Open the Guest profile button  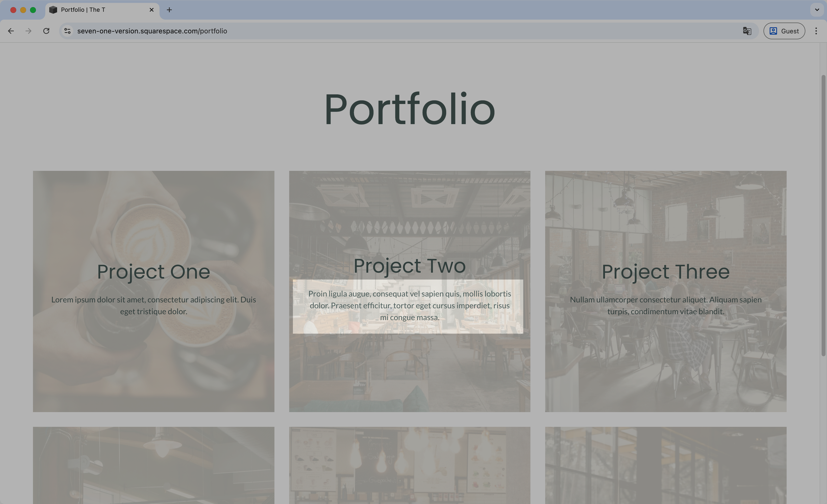click(x=784, y=31)
